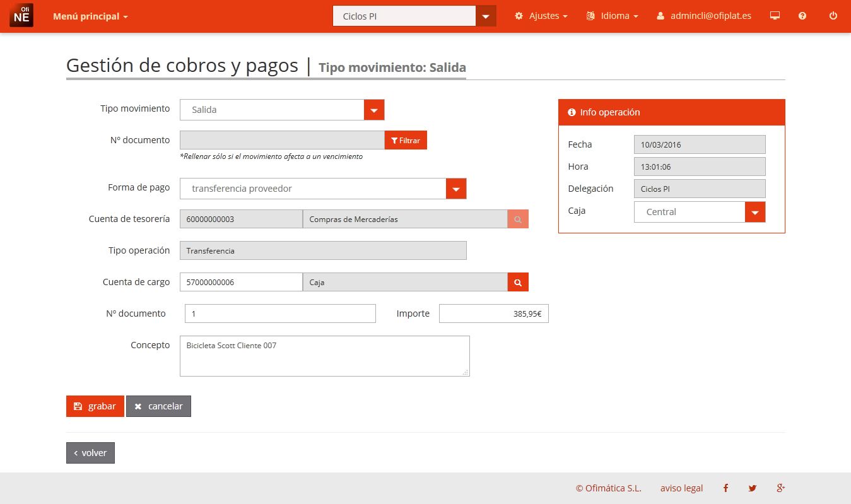Open the aviso legal link
This screenshot has width=851, height=504.
tap(681, 488)
